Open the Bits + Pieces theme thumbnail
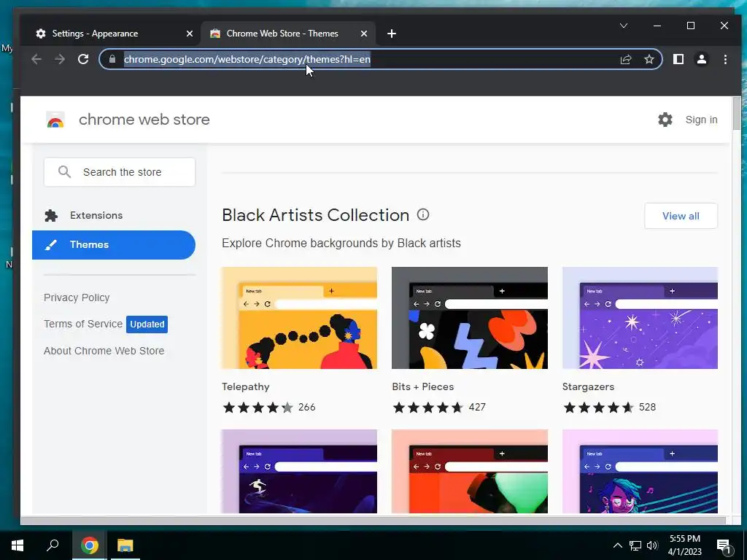 tap(470, 318)
